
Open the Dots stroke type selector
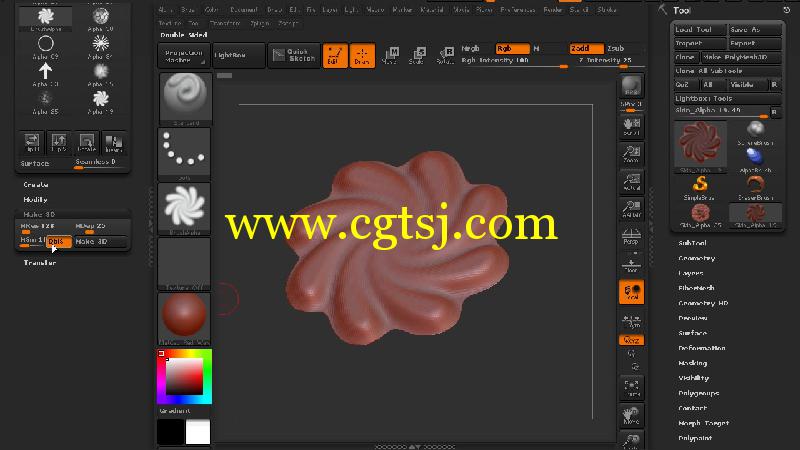pos(185,154)
